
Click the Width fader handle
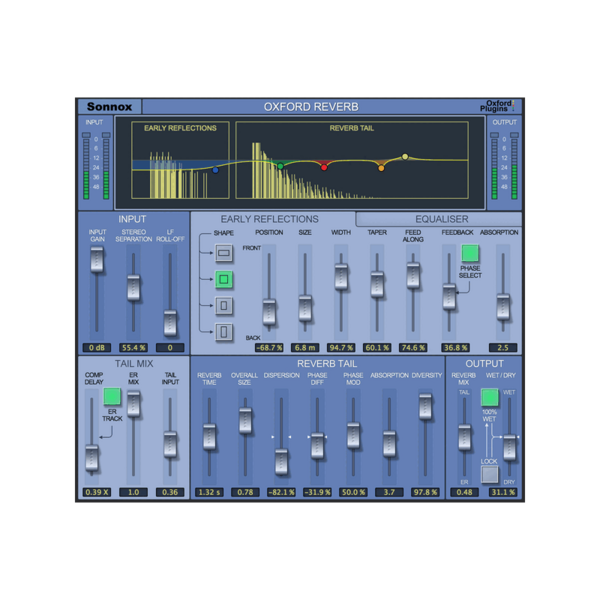click(x=341, y=276)
